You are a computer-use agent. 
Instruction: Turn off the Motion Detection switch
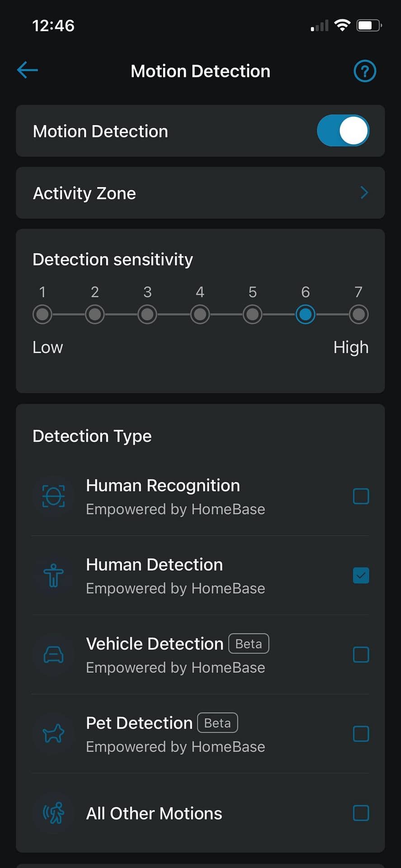tap(343, 131)
